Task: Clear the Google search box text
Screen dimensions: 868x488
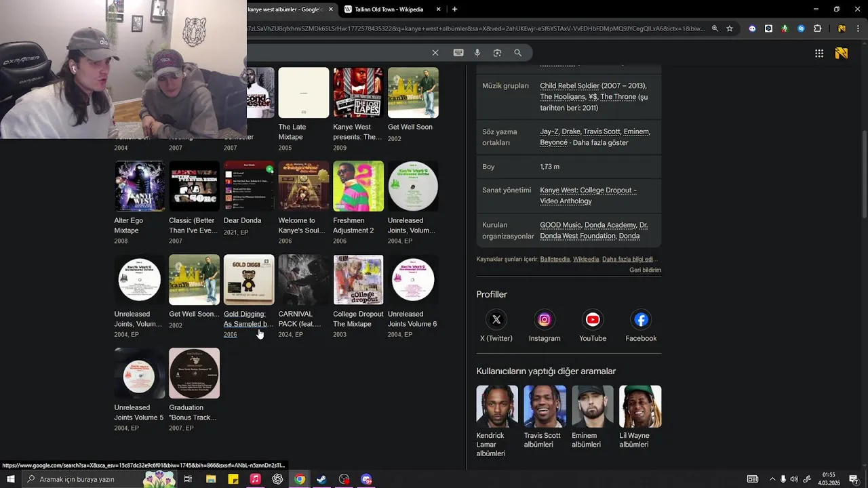Action: coord(435,53)
